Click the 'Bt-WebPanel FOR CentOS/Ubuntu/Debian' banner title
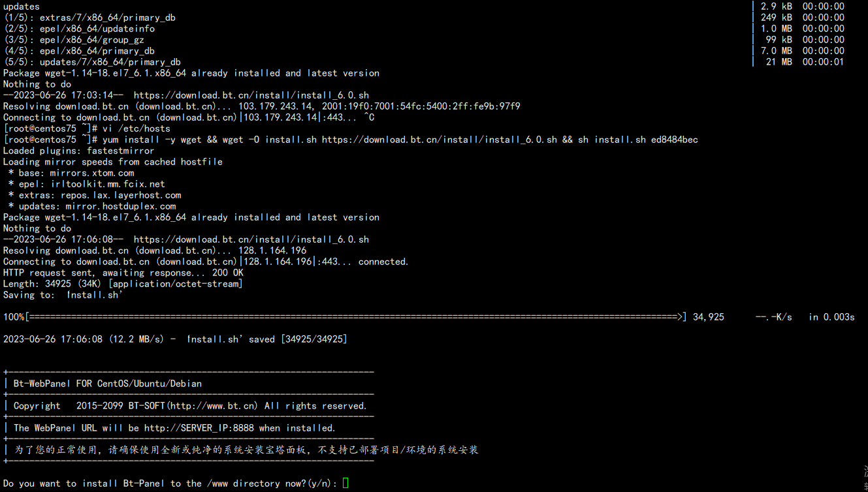Screen dimensions: 868x492 click(x=108, y=384)
